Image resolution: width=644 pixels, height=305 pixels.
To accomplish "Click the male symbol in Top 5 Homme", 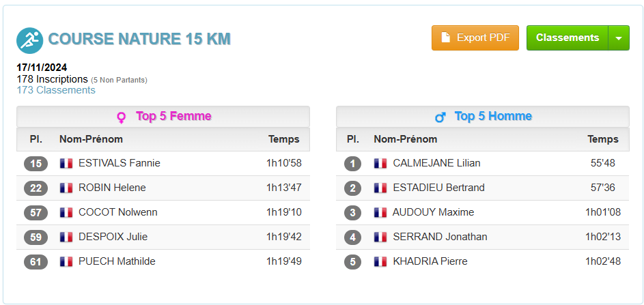I will point(440,118).
